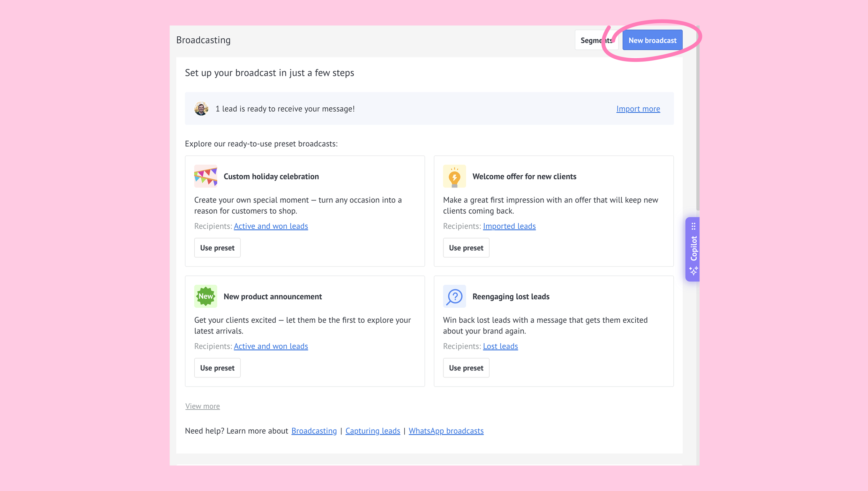Open the Lost leads recipients link
868x491 pixels.
pyautogui.click(x=500, y=346)
